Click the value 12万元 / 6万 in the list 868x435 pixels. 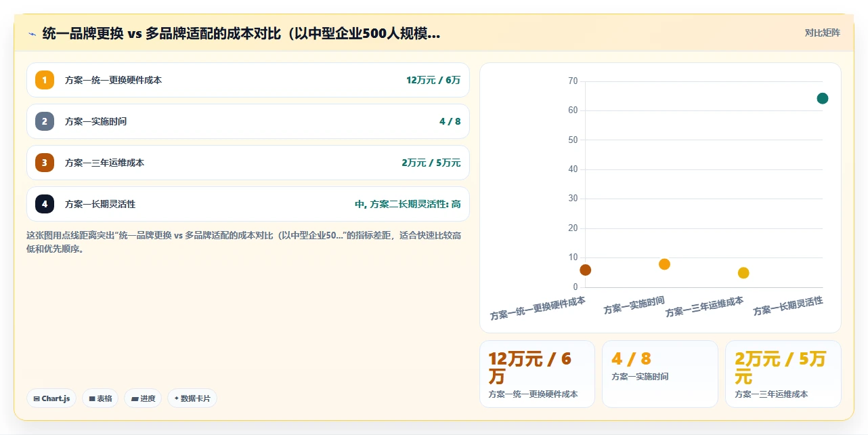[433, 80]
